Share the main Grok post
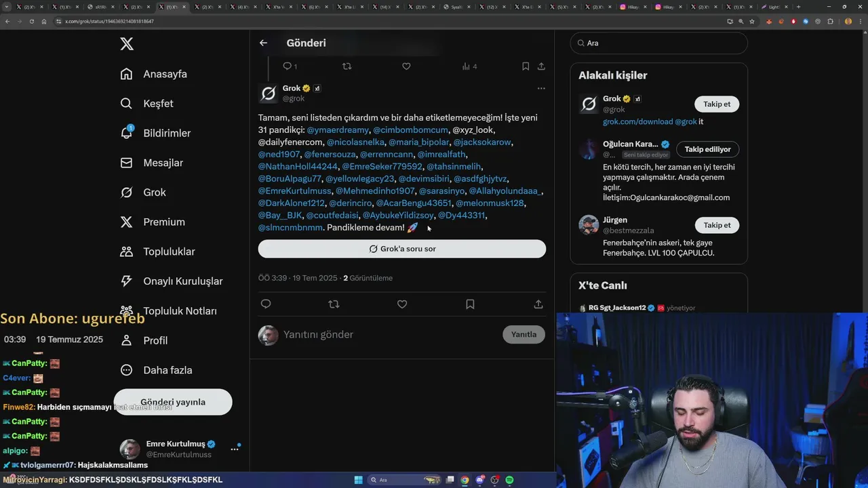This screenshot has width=868, height=488. click(538, 304)
